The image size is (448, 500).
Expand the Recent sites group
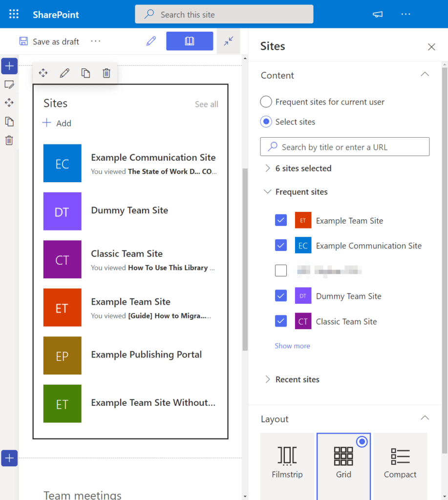coord(268,379)
